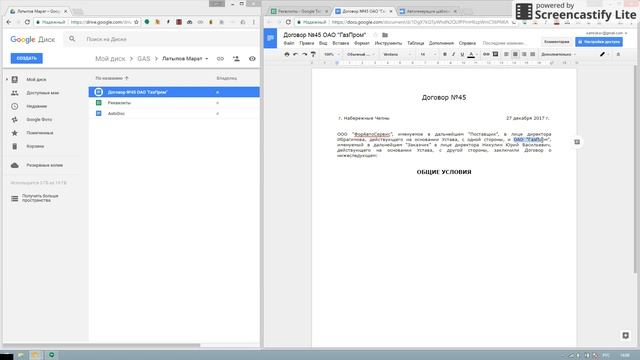This screenshot has height=360, width=640.
Task: Click the preview eye icon in Drive
Action: click(x=252, y=59)
